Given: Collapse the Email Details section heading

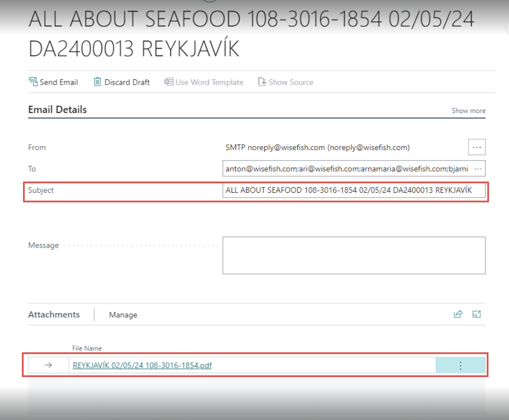Looking at the screenshot, I should 57,110.
